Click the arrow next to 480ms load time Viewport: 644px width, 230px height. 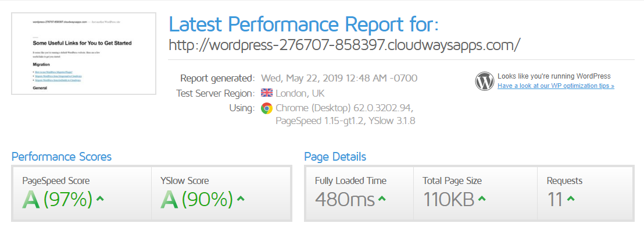[x=382, y=199]
